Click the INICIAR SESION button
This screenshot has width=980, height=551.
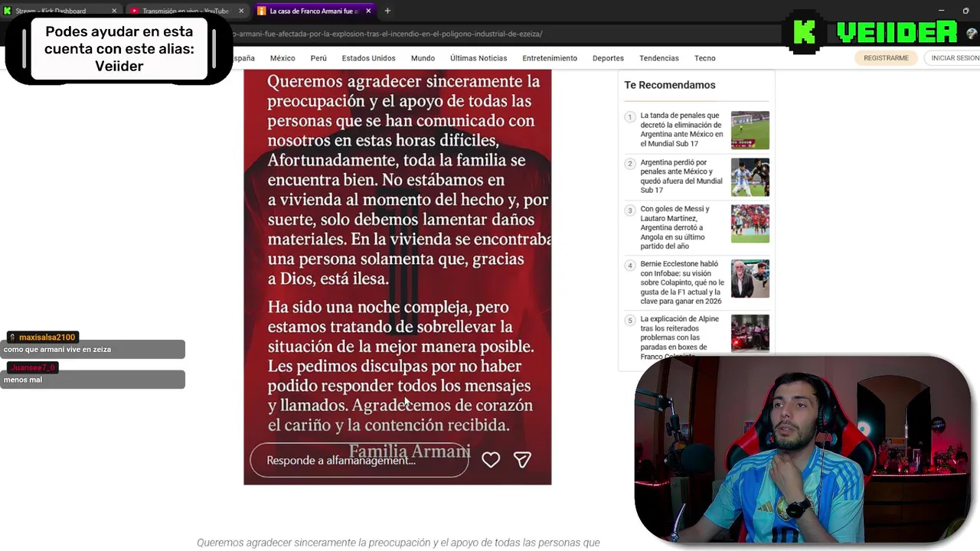point(953,58)
